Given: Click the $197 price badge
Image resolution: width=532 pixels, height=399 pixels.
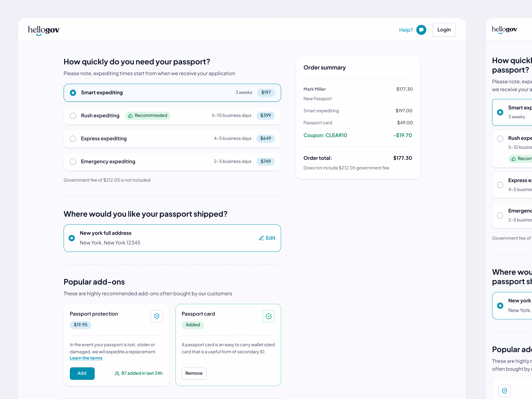Looking at the screenshot, I should tap(266, 93).
